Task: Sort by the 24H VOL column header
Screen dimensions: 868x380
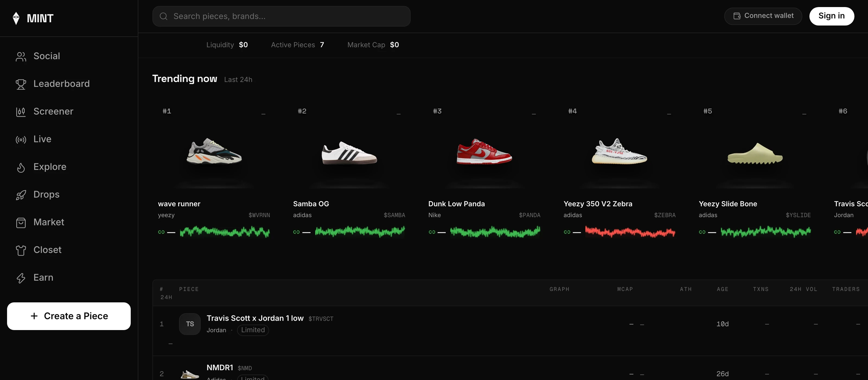Action: click(804, 289)
